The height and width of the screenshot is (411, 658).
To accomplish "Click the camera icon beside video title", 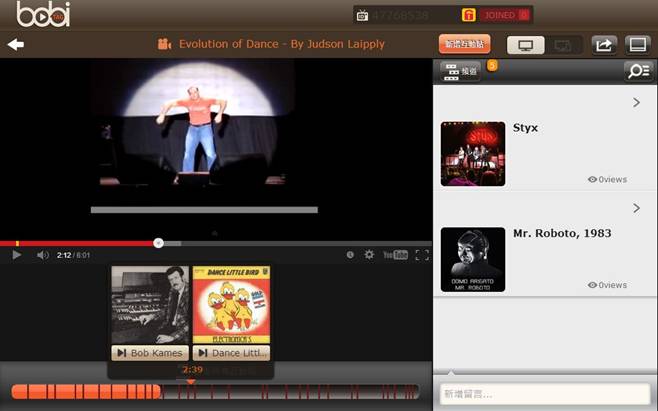I will coord(164,44).
